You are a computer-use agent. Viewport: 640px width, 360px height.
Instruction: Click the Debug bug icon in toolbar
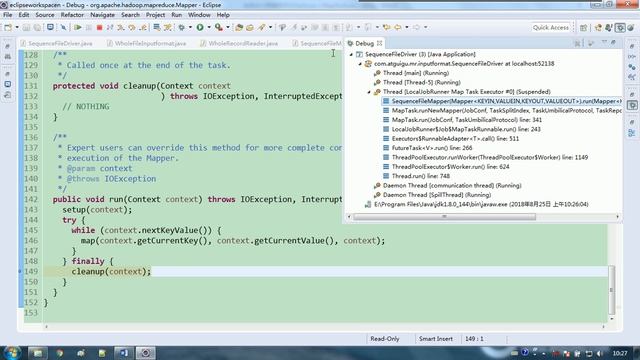[182, 27]
